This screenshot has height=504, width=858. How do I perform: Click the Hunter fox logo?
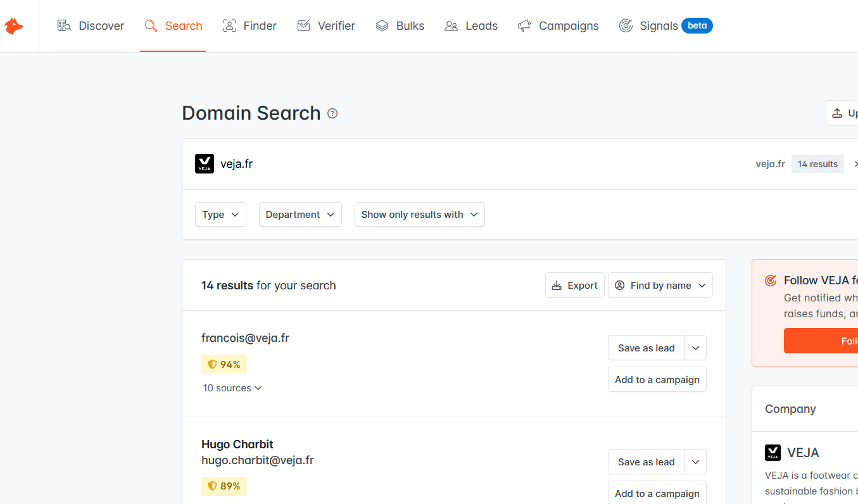[13, 26]
